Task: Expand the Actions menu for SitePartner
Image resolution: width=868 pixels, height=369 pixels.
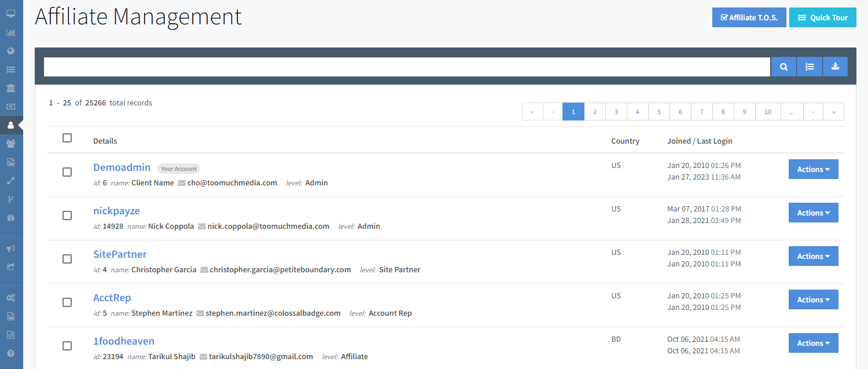Action: click(813, 256)
